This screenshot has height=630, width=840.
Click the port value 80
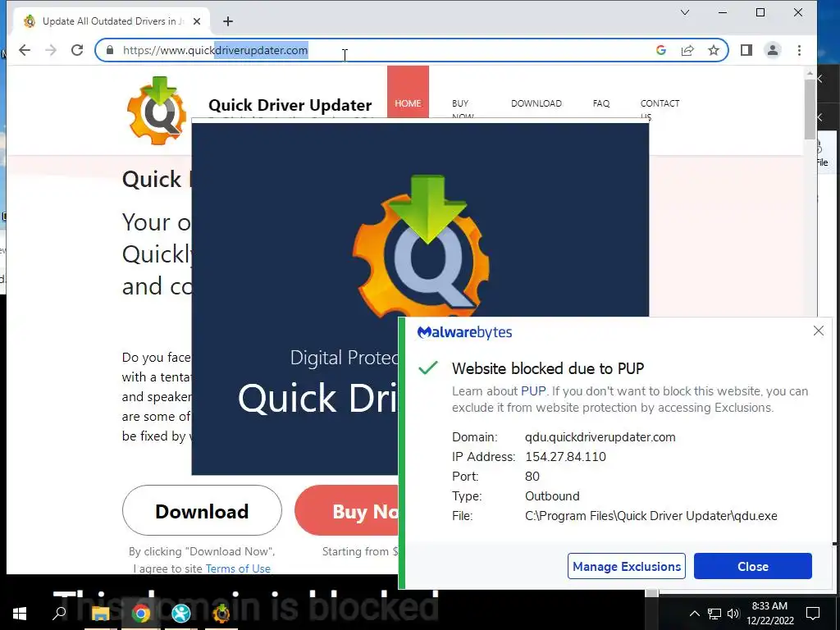point(532,477)
